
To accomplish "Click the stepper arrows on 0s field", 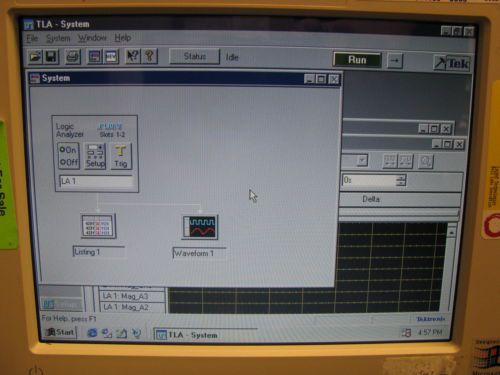I will 401,180.
